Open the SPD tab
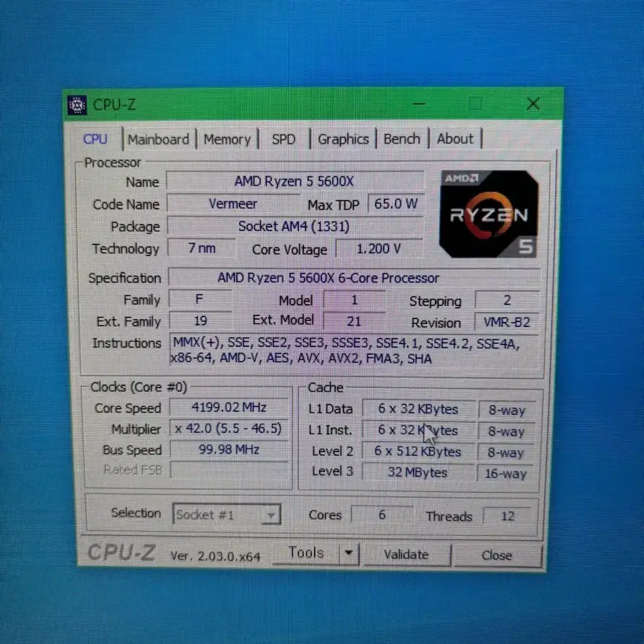644x644 pixels. pos(283,140)
